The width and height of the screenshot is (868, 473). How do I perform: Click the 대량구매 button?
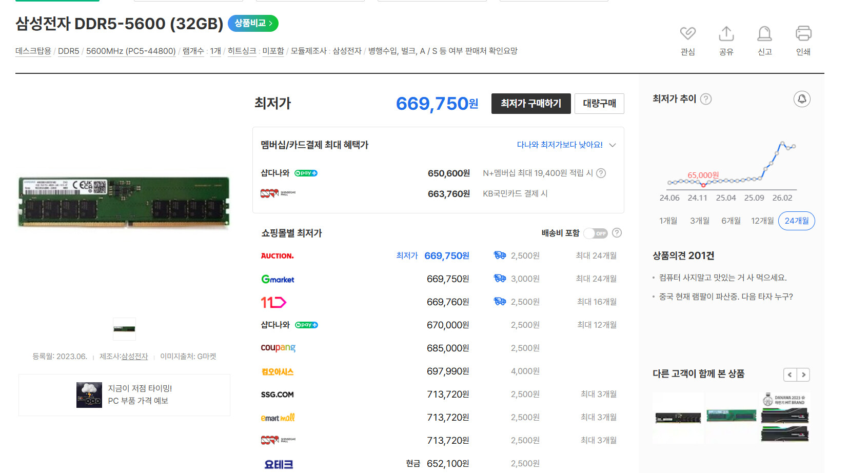tap(599, 104)
